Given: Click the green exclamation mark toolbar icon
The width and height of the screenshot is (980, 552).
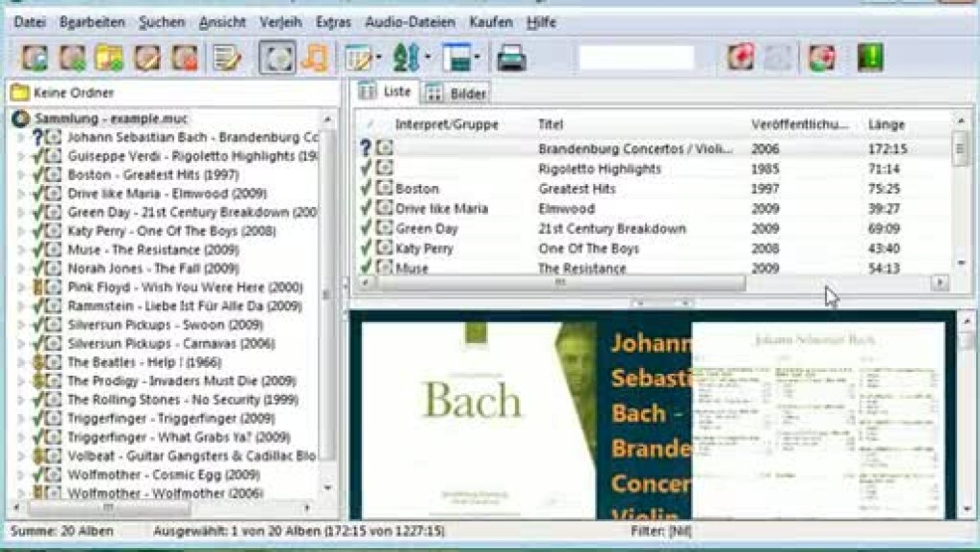Looking at the screenshot, I should coord(870,58).
